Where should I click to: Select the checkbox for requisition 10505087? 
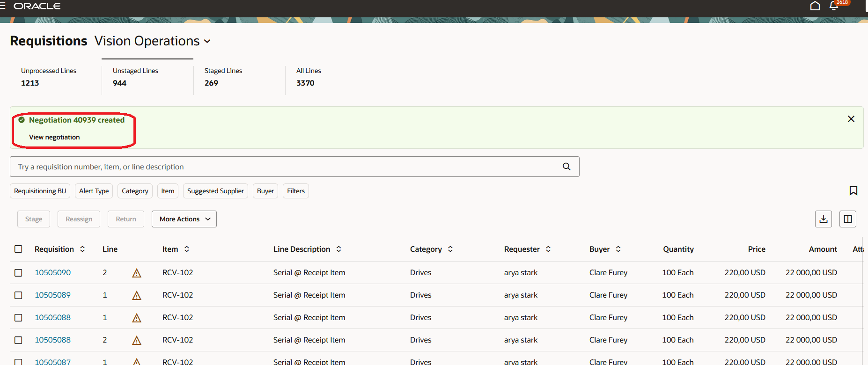(18, 362)
